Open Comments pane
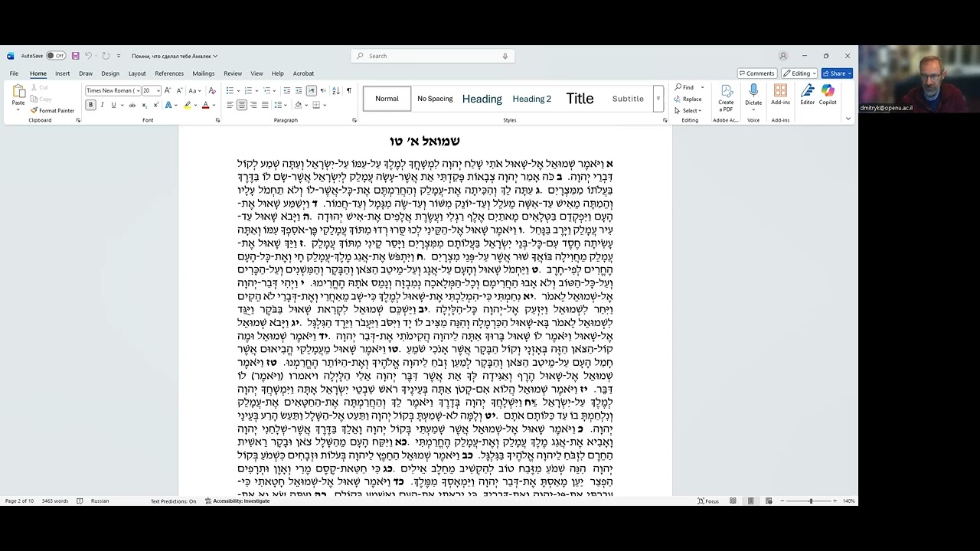980x551 pixels. pyautogui.click(x=757, y=73)
